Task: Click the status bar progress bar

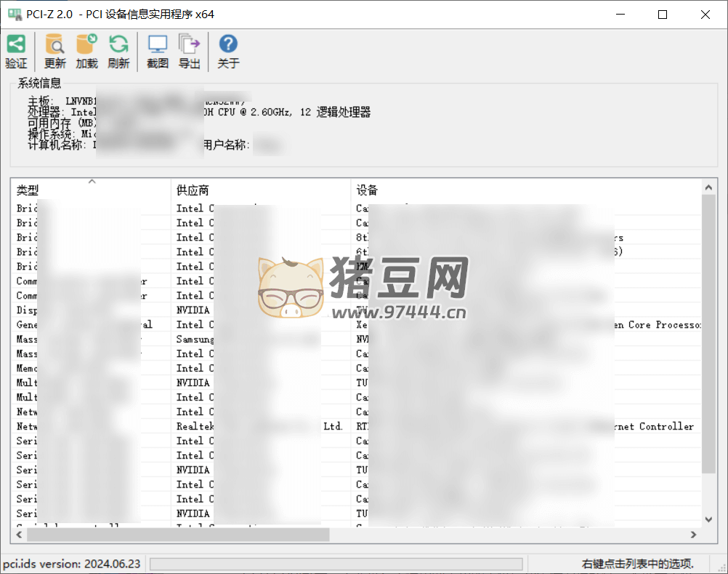Action: pos(336,564)
